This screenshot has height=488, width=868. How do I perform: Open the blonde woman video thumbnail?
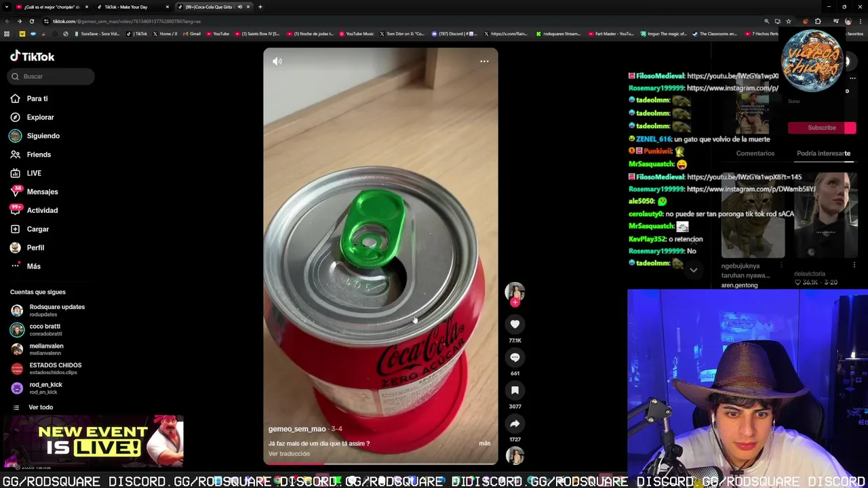tap(825, 216)
